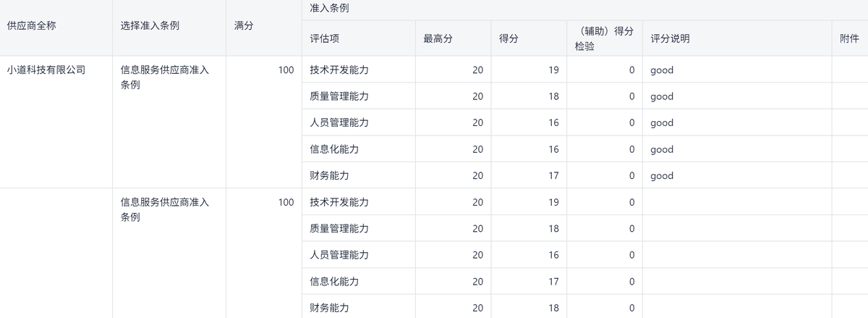Click the 得分 column header
This screenshot has height=318, width=868.
509,38
